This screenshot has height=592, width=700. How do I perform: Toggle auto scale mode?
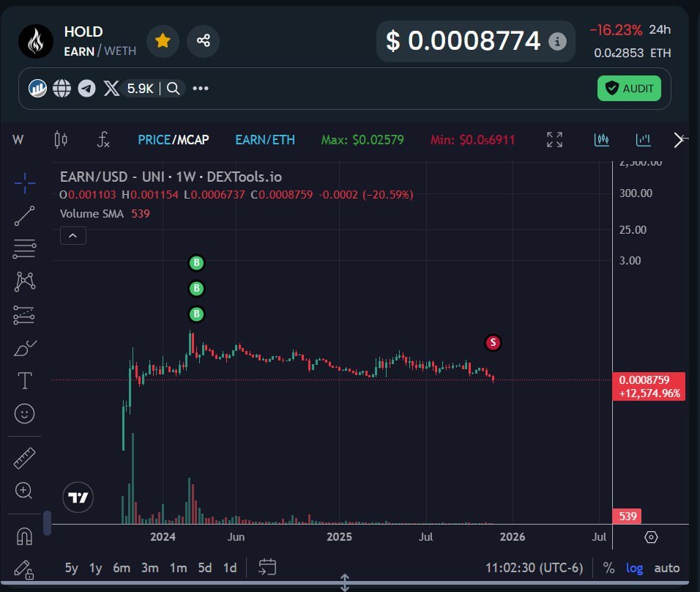tap(666, 568)
